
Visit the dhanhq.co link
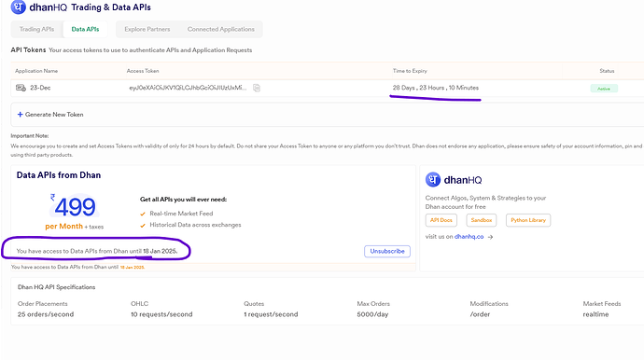click(469, 237)
